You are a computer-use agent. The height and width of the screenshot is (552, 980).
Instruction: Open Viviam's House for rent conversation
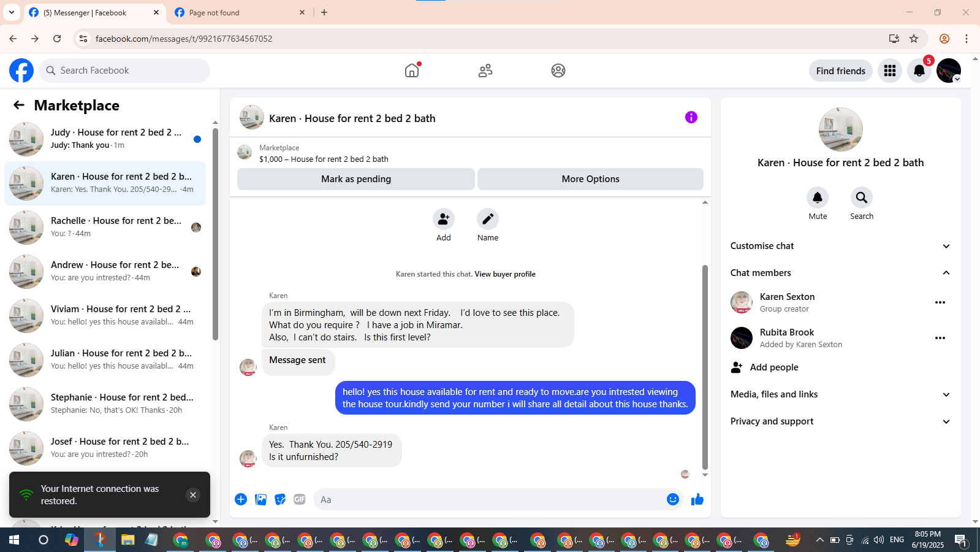point(105,315)
